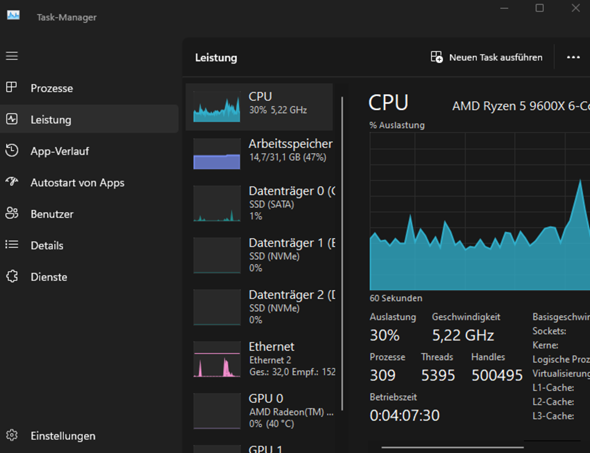
Task: Click the Task-Manager window title text
Action: click(67, 17)
